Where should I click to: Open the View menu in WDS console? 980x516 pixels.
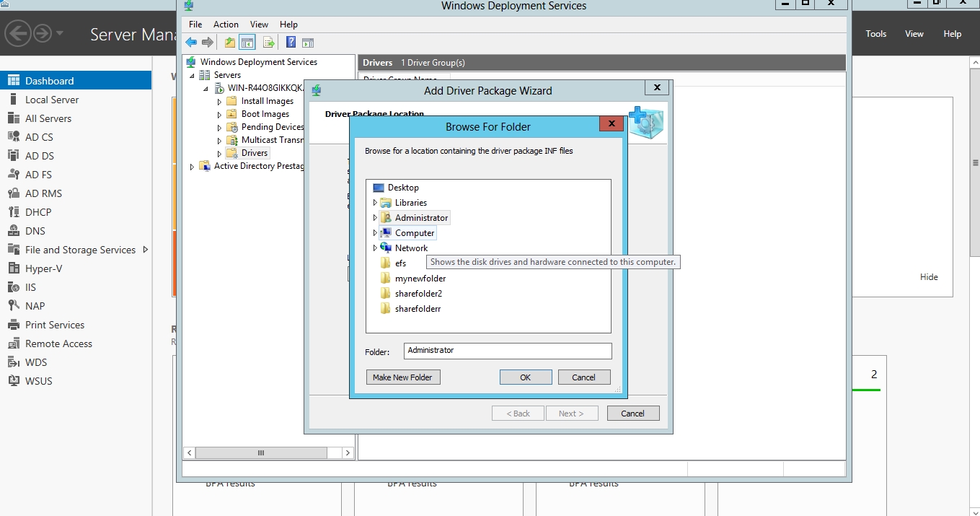click(x=259, y=25)
